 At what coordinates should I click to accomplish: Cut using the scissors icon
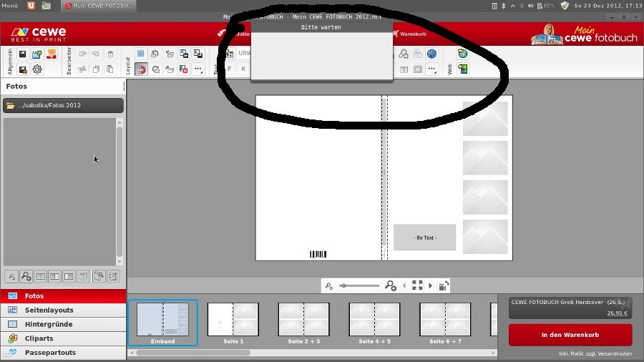(x=82, y=69)
